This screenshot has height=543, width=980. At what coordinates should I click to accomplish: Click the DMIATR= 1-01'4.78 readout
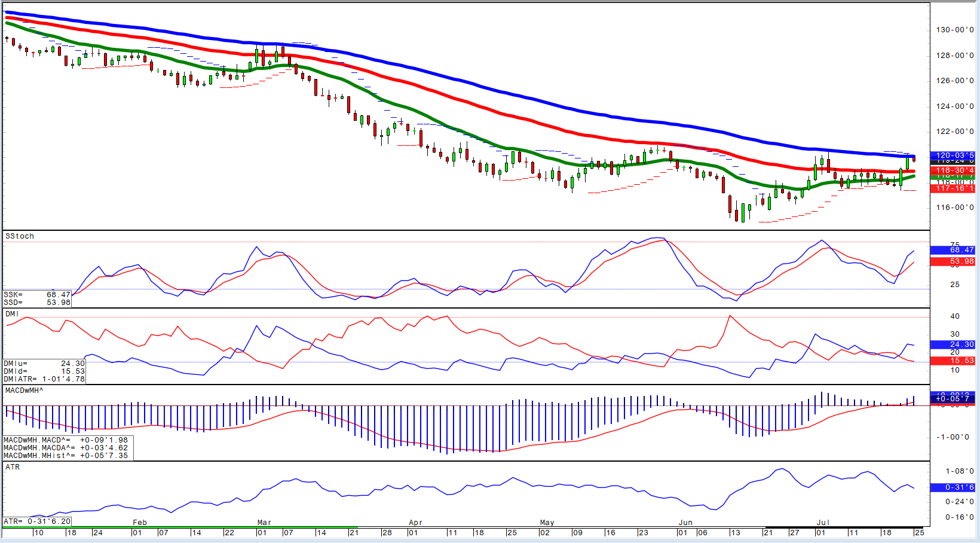click(44, 379)
